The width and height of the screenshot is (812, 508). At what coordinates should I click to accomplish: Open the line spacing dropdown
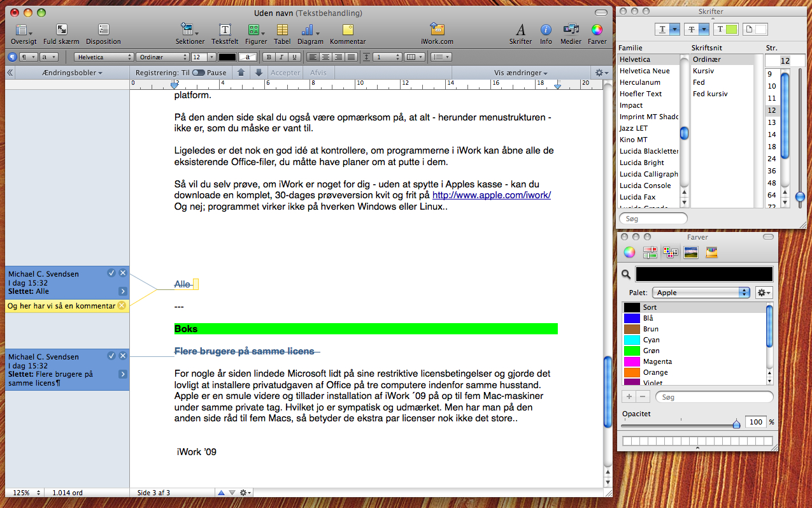(386, 57)
